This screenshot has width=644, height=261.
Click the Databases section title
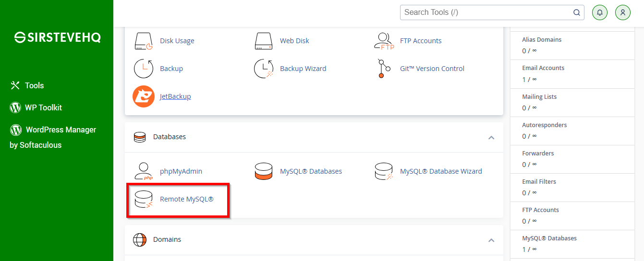(x=170, y=137)
